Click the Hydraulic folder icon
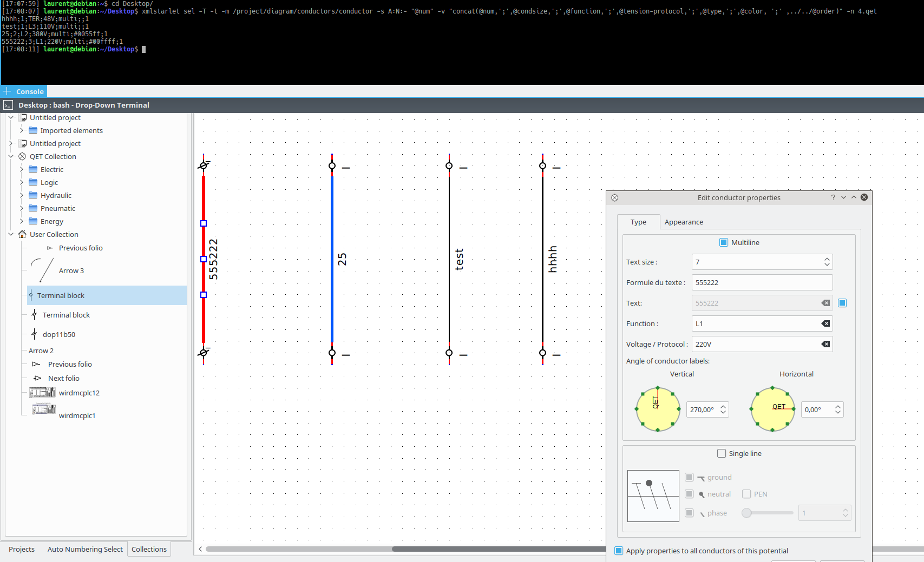 (33, 195)
